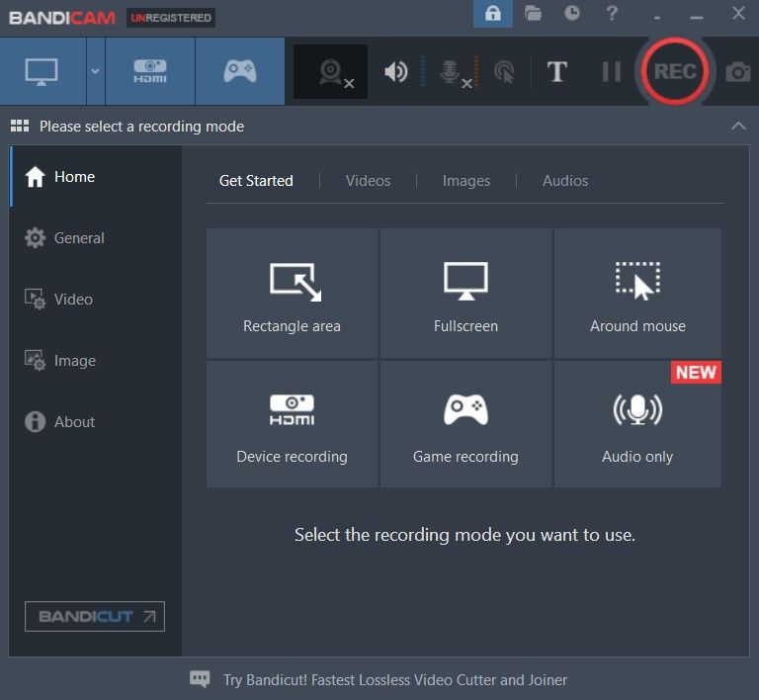Open the output folder icon
This screenshot has height=700, width=759.
click(x=533, y=13)
